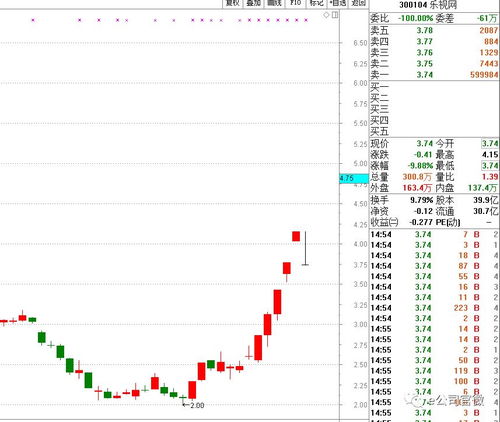The height and width of the screenshot is (422, 500).
Task: Click the 返回 back button
Action: (x=358, y=3)
